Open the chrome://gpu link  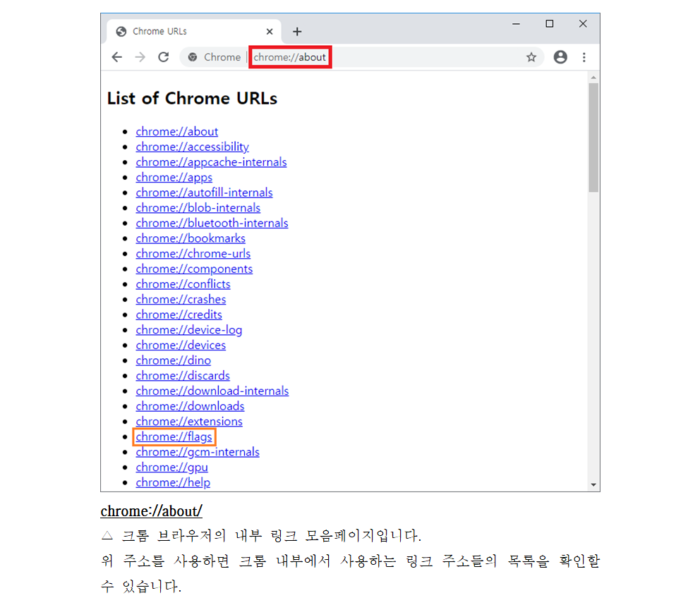coord(172,467)
